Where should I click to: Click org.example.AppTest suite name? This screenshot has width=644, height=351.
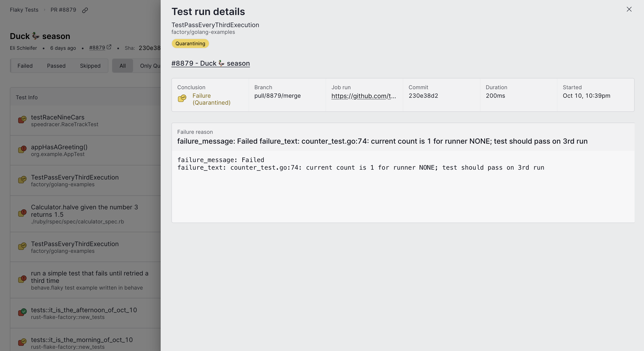(x=58, y=154)
